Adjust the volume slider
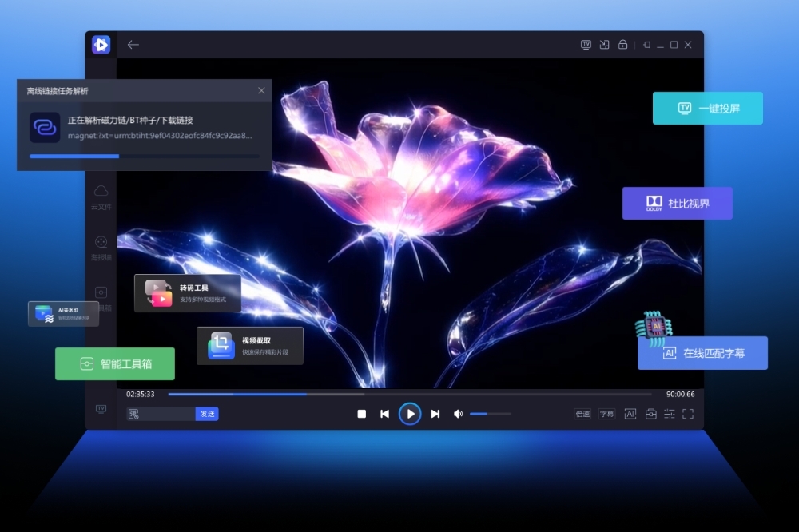The image size is (799, 532). coord(490,414)
